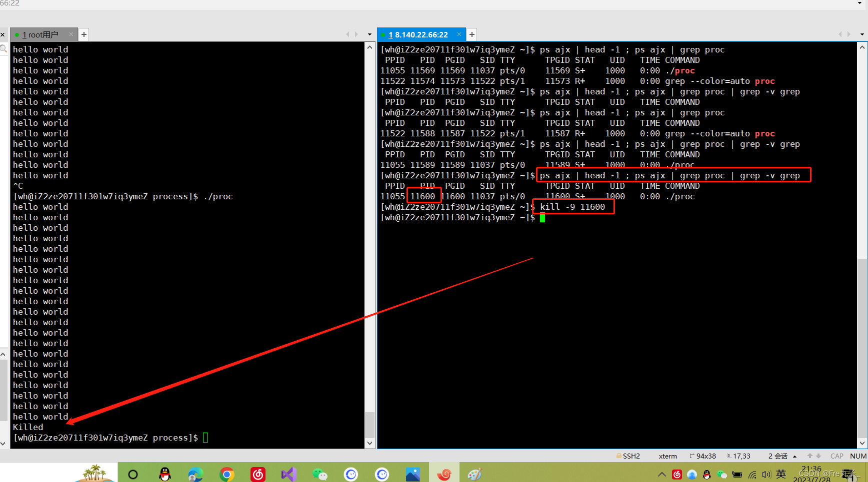
Task: Go to previous tab in right pane
Action: pos(840,34)
